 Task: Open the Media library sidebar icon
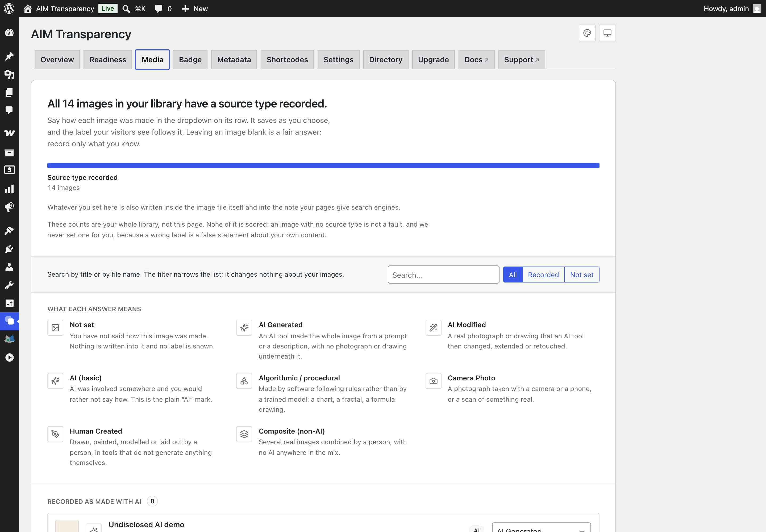click(9, 74)
